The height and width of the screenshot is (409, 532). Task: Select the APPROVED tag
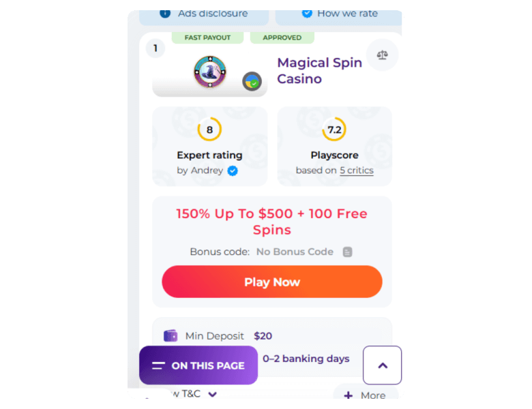pos(282,37)
